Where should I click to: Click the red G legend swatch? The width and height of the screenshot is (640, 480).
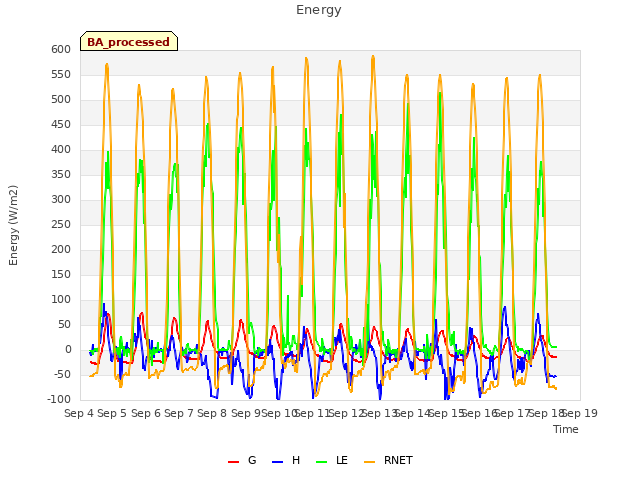pyautogui.click(x=233, y=462)
